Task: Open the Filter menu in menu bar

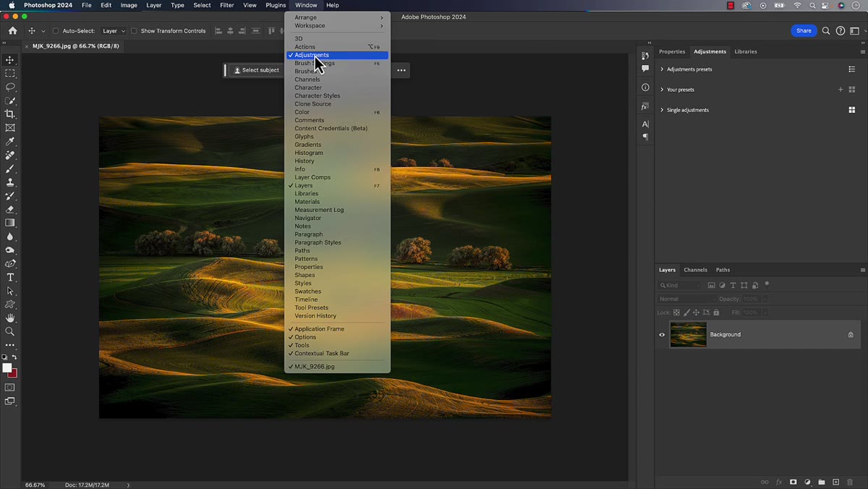Action: [x=226, y=5]
